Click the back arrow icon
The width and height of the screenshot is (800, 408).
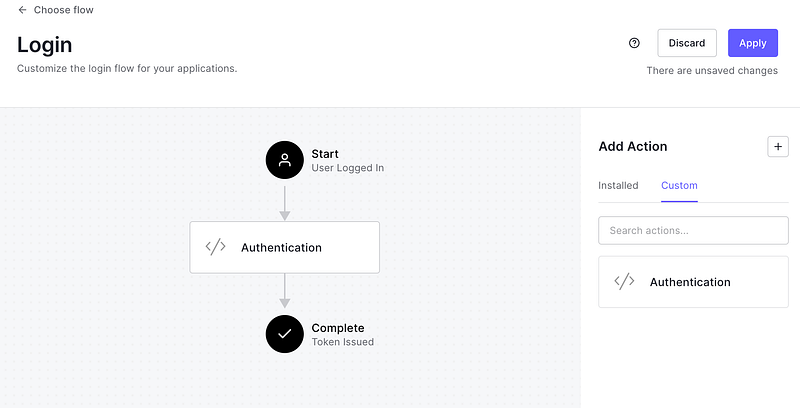[x=22, y=10]
